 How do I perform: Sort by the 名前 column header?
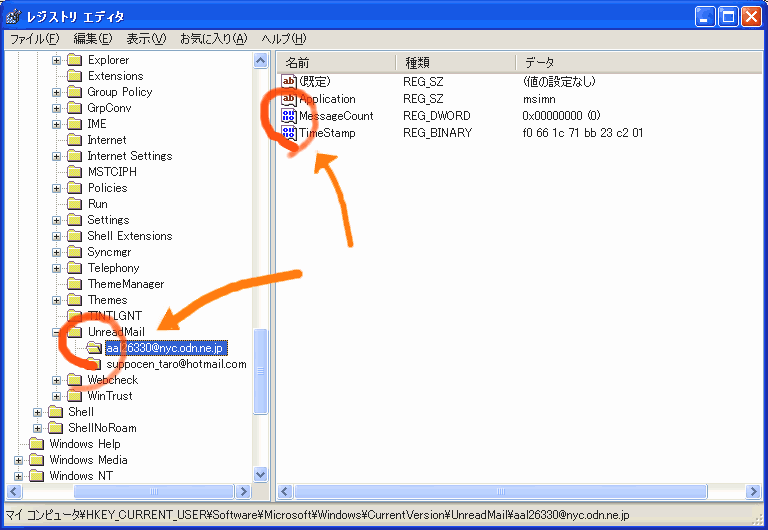click(337, 63)
